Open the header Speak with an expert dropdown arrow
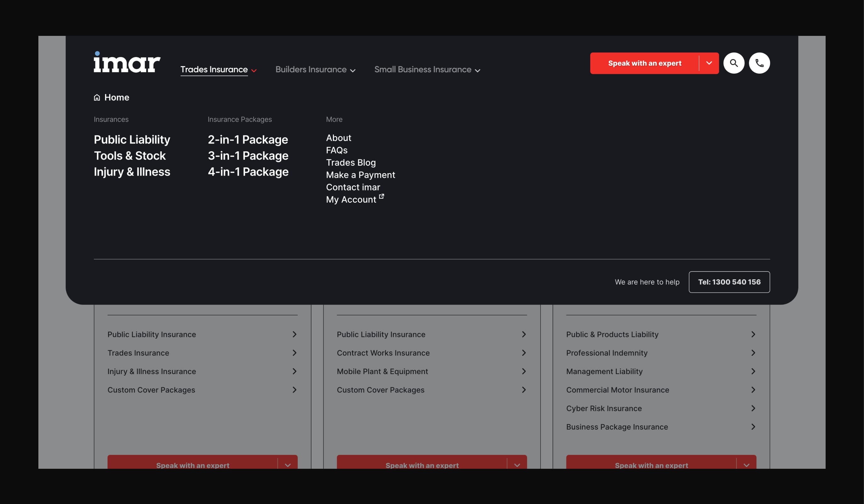Image resolution: width=864 pixels, height=504 pixels. pyautogui.click(x=709, y=63)
